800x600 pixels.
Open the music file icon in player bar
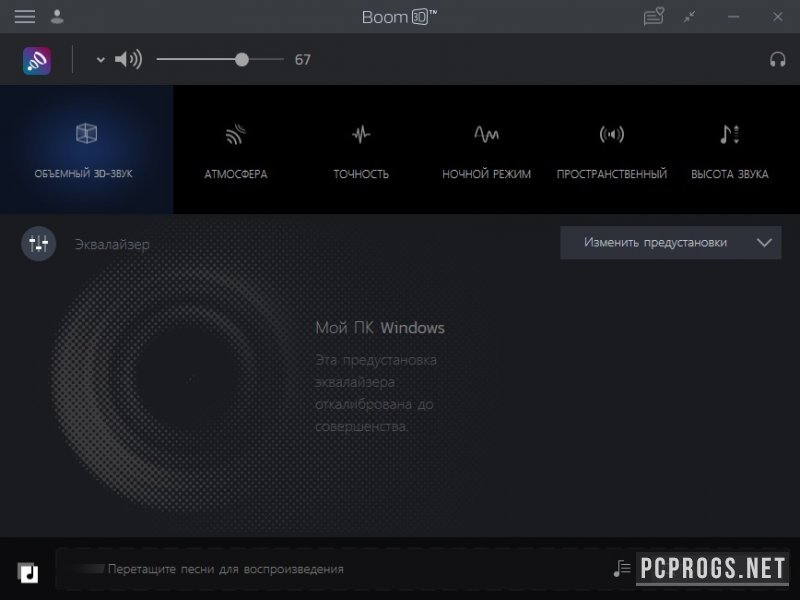[28, 572]
